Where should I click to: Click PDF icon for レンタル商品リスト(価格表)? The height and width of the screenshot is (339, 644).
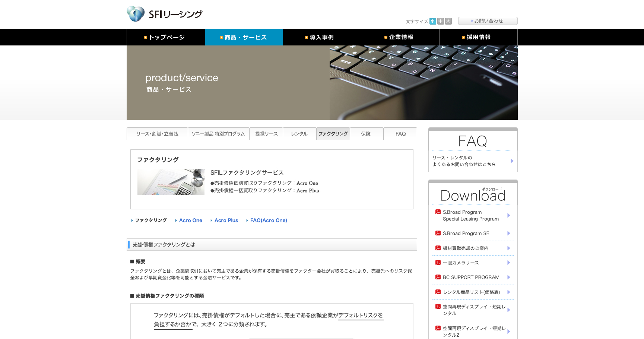(438, 292)
